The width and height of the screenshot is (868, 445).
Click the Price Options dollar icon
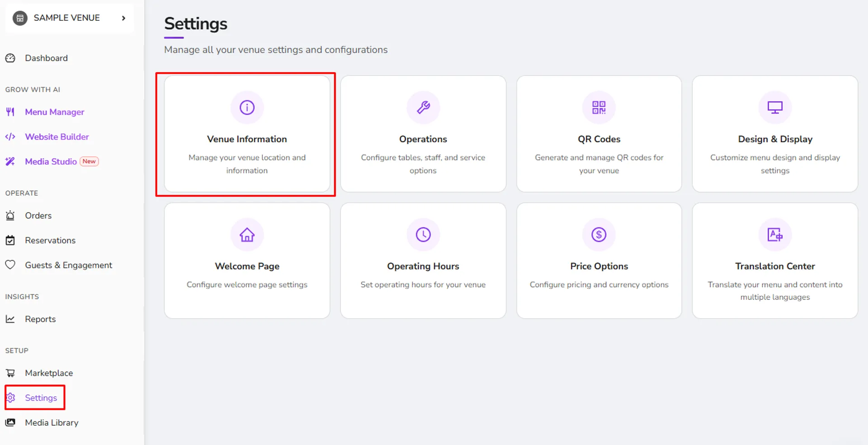[x=599, y=234]
